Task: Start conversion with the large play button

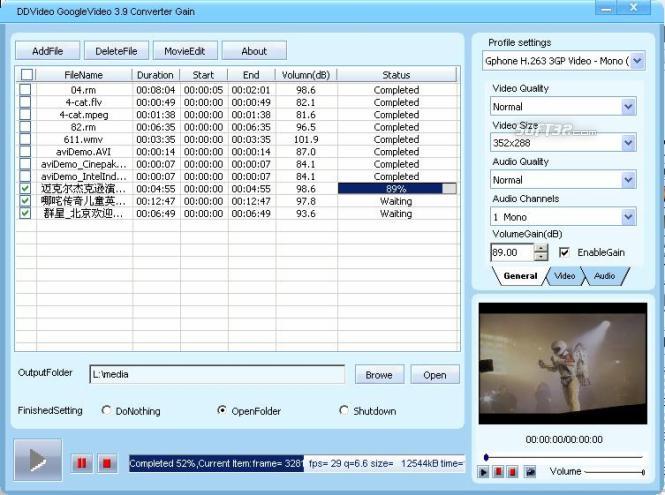Action: [x=38, y=460]
